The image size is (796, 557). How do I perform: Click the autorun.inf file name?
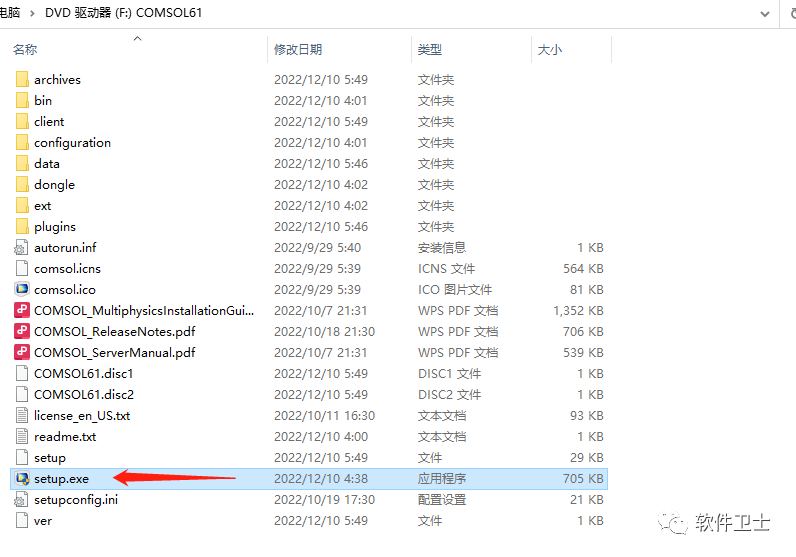point(65,248)
